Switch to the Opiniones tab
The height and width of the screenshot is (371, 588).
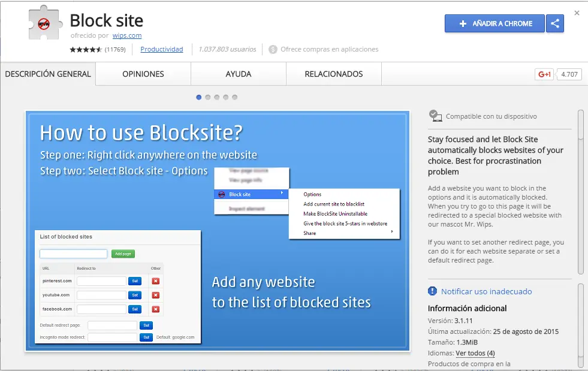click(x=143, y=74)
